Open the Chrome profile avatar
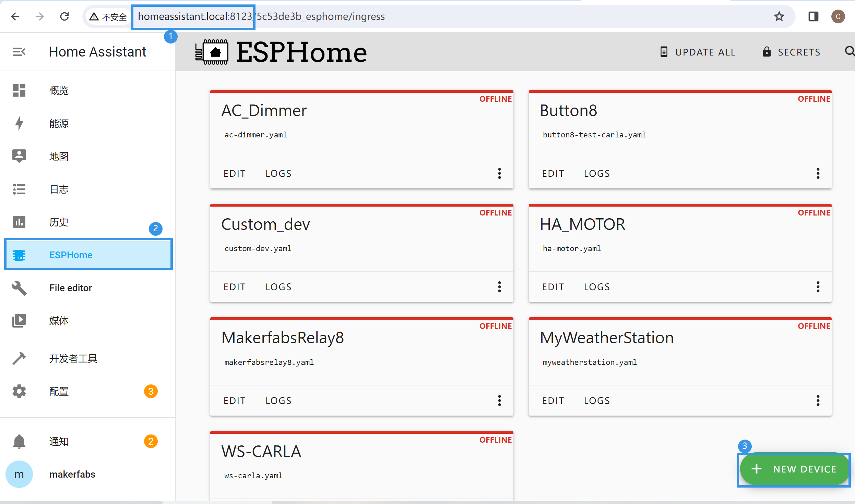The width and height of the screenshot is (855, 504). tap(838, 16)
